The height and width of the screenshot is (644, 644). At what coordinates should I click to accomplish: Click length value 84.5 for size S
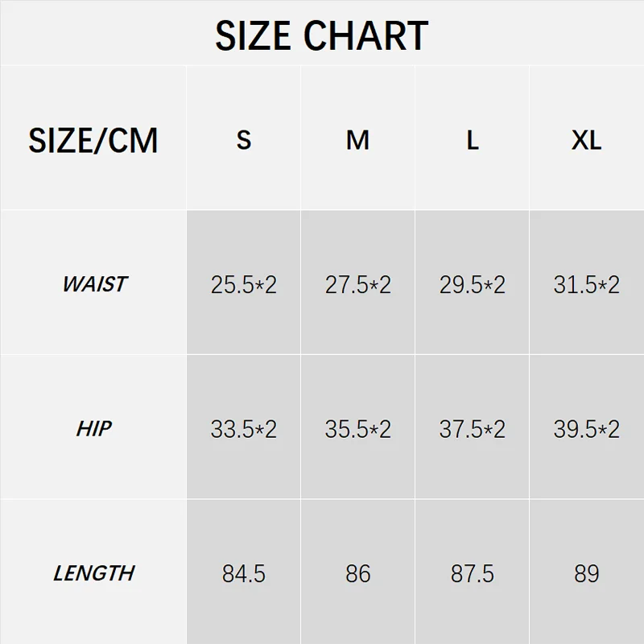tap(244, 574)
